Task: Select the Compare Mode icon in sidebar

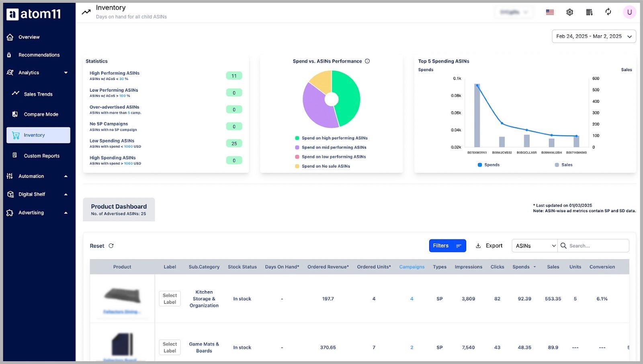Action: coord(14,114)
